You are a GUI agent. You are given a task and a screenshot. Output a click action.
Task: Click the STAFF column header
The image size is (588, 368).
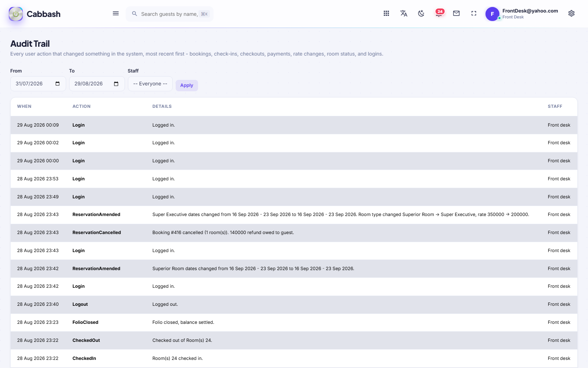point(555,106)
